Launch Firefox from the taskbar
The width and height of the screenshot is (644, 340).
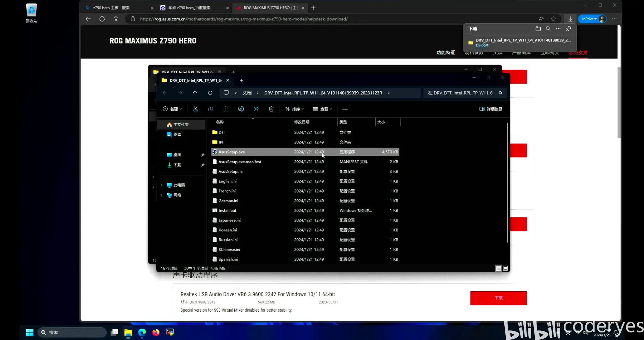(156, 332)
